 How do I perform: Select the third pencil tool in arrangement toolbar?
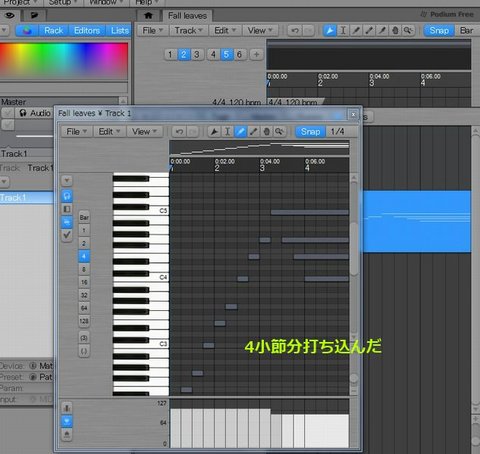pos(382,31)
